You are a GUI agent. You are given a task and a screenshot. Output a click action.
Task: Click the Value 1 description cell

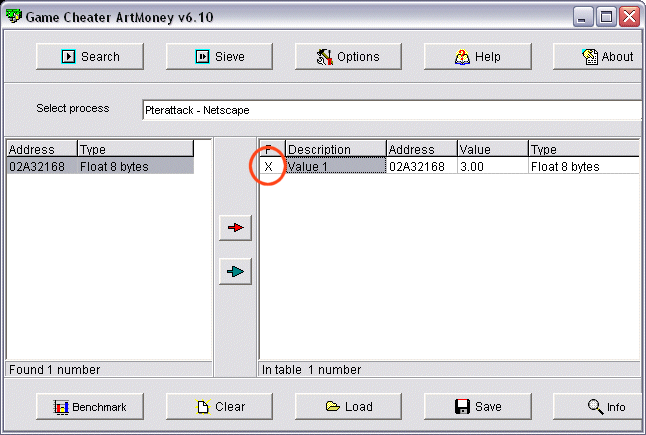pyautogui.click(x=334, y=167)
